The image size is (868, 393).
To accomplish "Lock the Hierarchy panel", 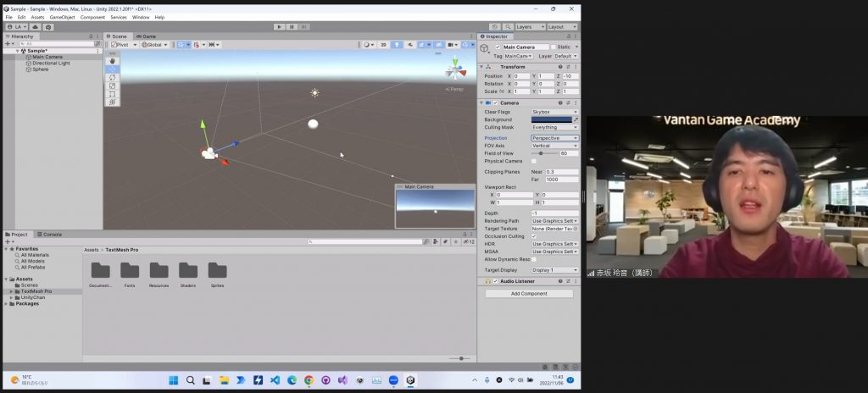I will [x=92, y=36].
